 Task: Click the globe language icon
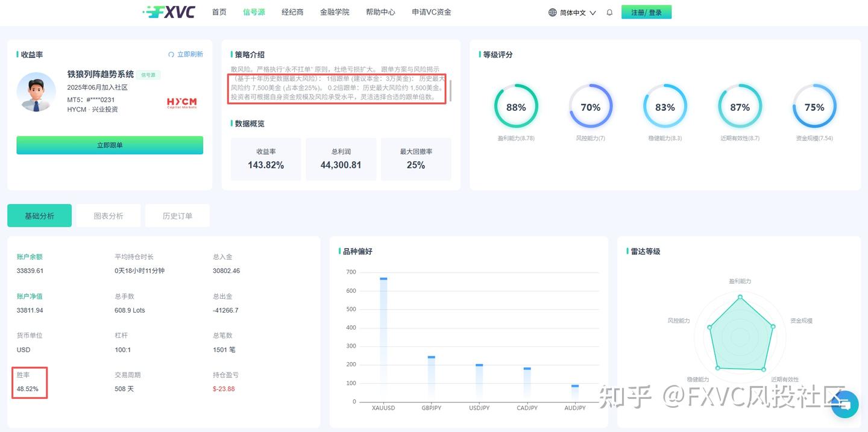551,11
